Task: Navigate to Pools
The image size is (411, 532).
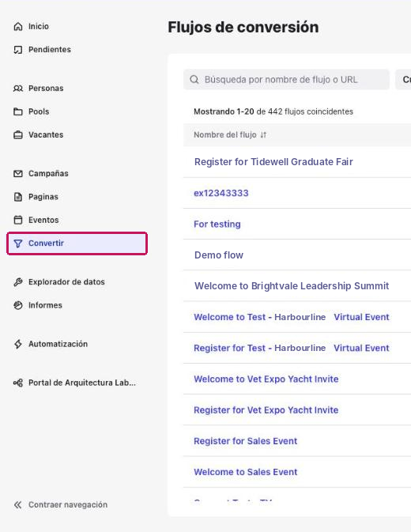Action: pyautogui.click(x=39, y=111)
